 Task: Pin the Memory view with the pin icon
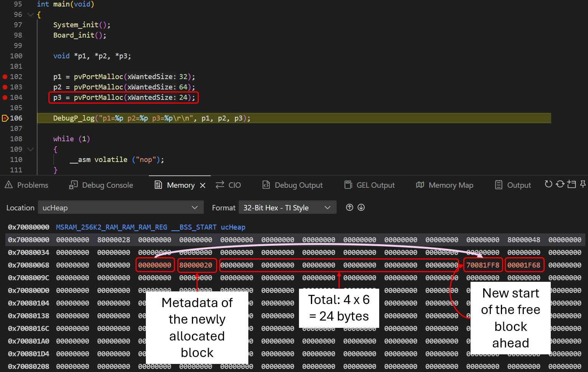583,184
